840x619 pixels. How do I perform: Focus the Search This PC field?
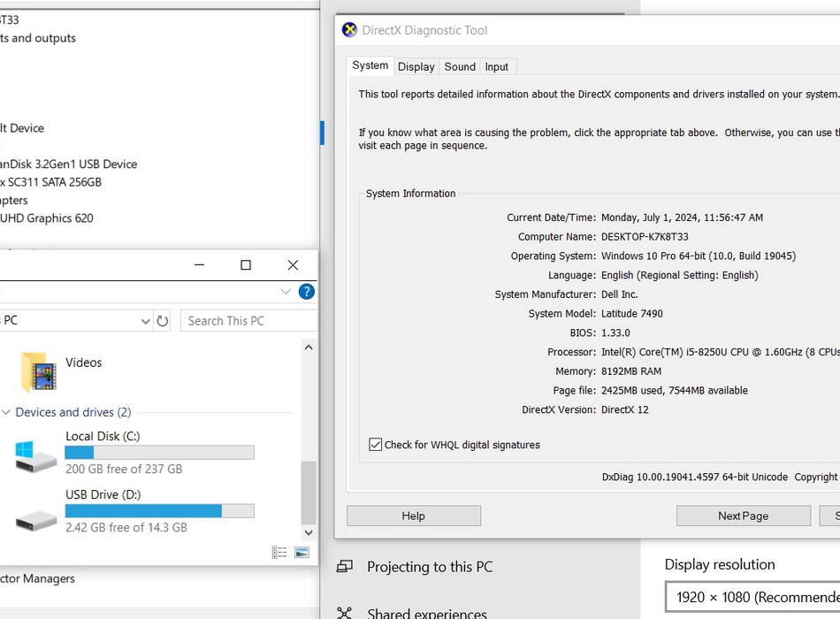(x=248, y=321)
